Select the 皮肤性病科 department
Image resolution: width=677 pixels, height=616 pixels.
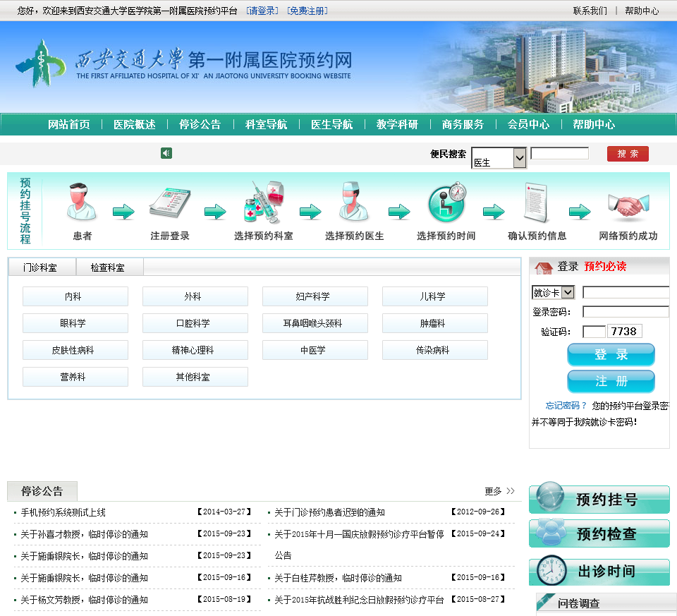click(x=75, y=350)
